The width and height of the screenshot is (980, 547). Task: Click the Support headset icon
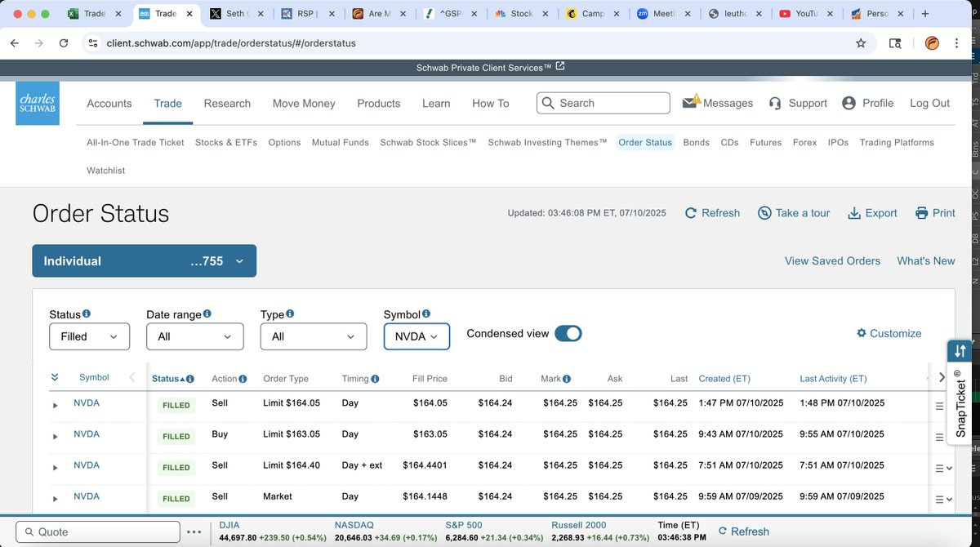775,103
